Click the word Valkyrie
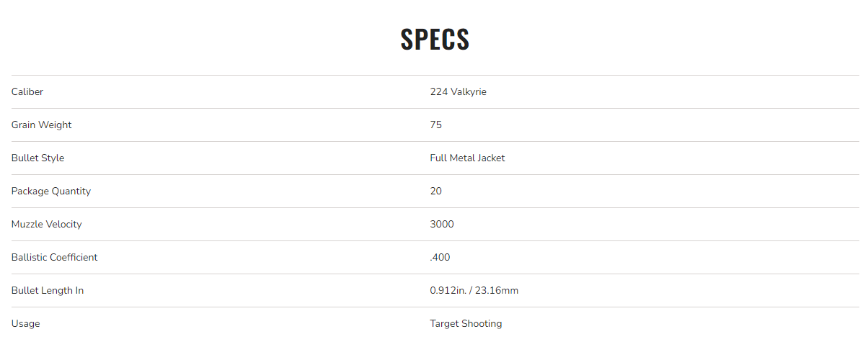This screenshot has width=868, height=347. (469, 91)
